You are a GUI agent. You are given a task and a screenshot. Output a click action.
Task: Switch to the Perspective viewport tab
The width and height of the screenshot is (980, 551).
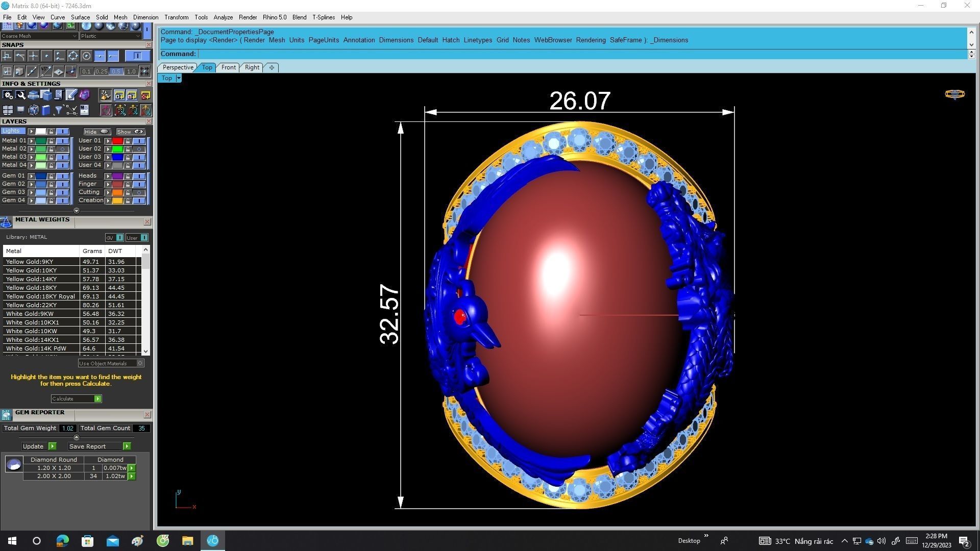click(178, 67)
